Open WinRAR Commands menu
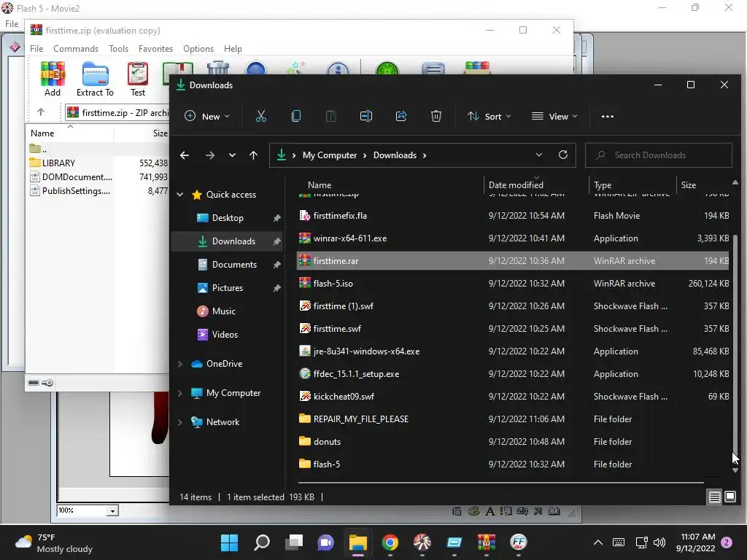This screenshot has width=747, height=560. pyautogui.click(x=76, y=49)
